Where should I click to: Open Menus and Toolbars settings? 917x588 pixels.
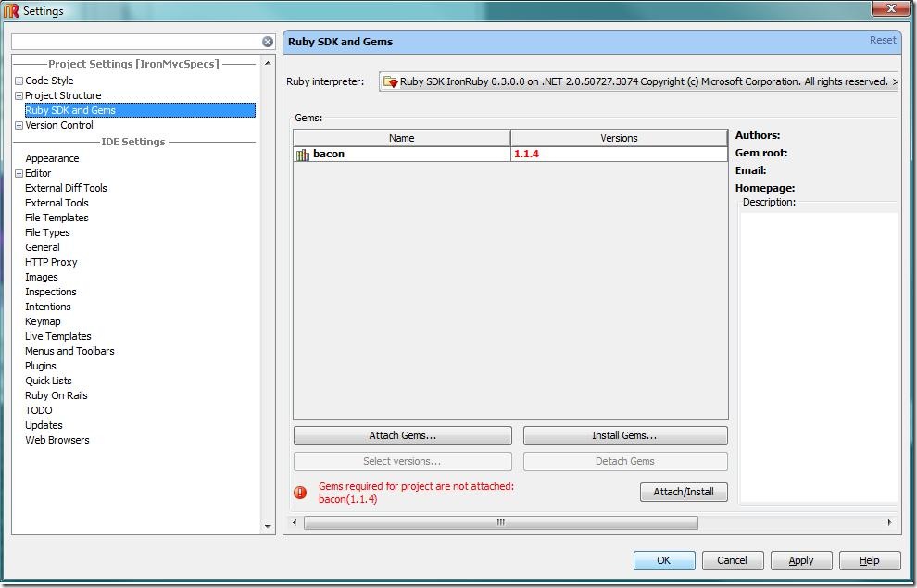pyautogui.click(x=69, y=351)
